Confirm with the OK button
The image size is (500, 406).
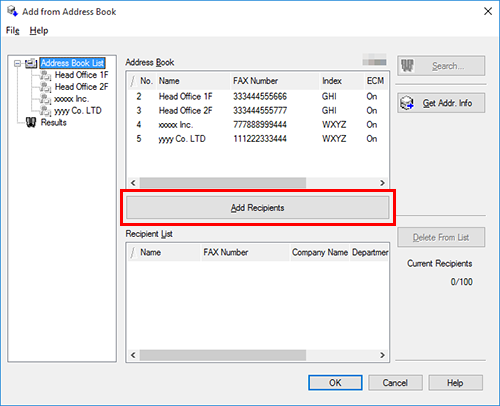pyautogui.click(x=335, y=383)
